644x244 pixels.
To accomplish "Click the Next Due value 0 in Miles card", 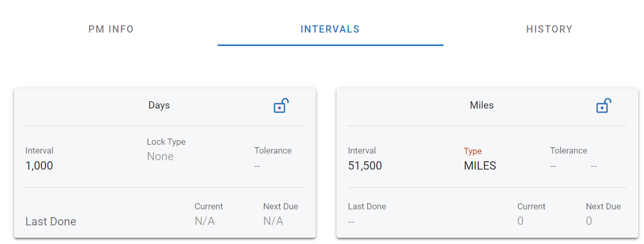I will point(589,221).
